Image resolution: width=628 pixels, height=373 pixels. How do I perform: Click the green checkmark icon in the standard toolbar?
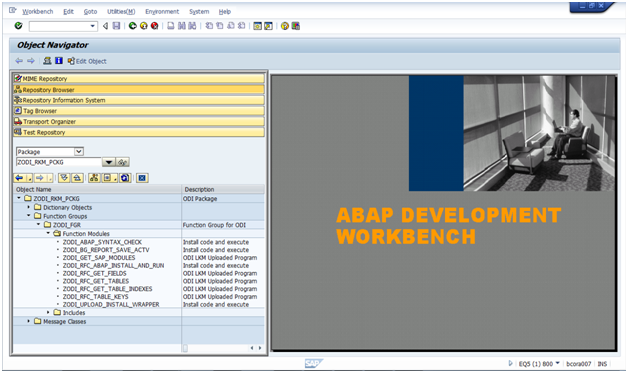[x=18, y=26]
